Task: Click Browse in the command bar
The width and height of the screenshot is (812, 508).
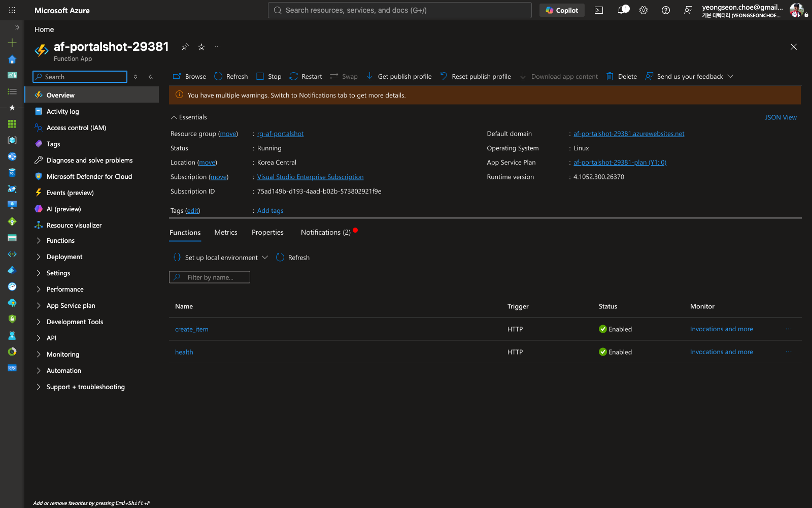Action: (x=189, y=77)
